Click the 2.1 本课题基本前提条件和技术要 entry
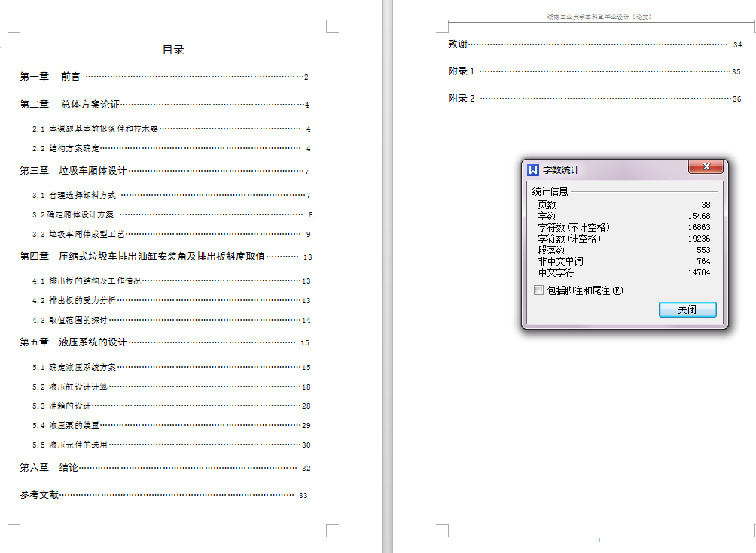This screenshot has height=553, width=756. (171, 129)
